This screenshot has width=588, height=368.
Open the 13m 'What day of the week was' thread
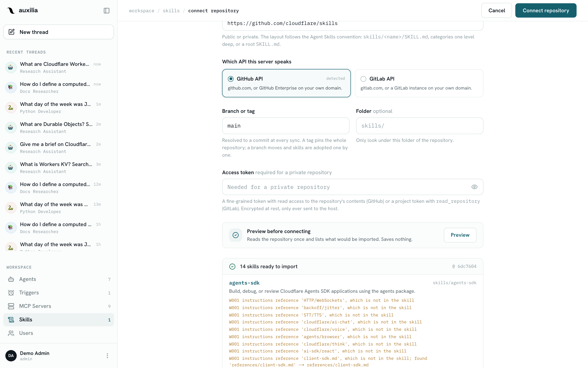click(x=59, y=208)
